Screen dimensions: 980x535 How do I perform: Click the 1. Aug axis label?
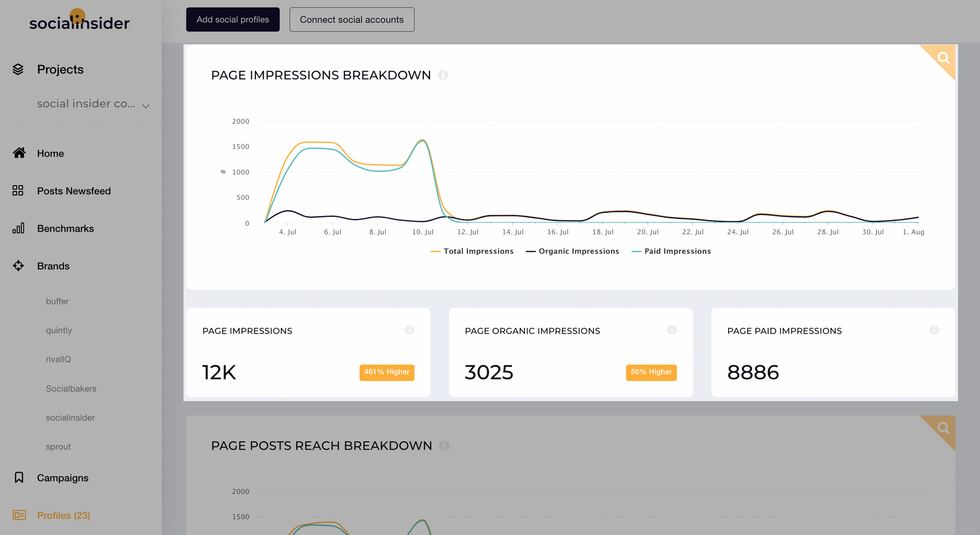(x=913, y=232)
